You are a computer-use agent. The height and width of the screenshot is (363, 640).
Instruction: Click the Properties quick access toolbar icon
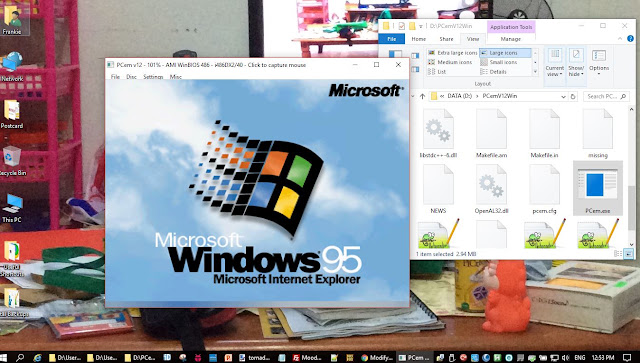point(402,26)
